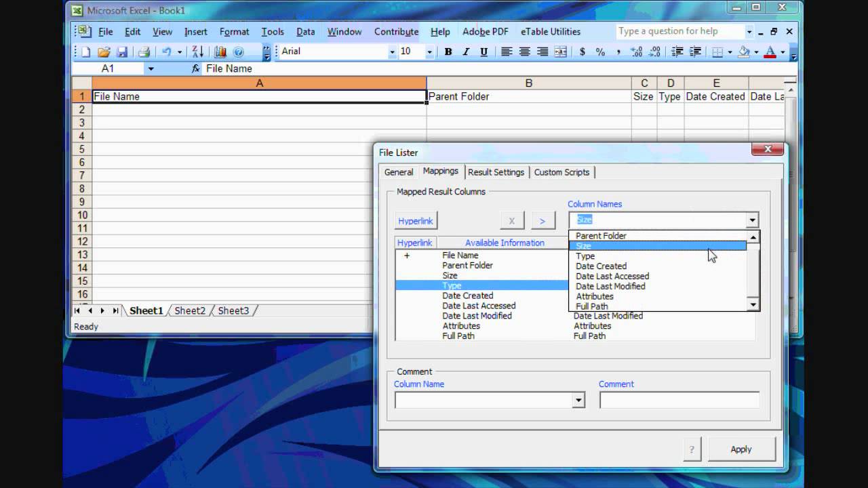Click the X remove mapping button

tap(512, 221)
